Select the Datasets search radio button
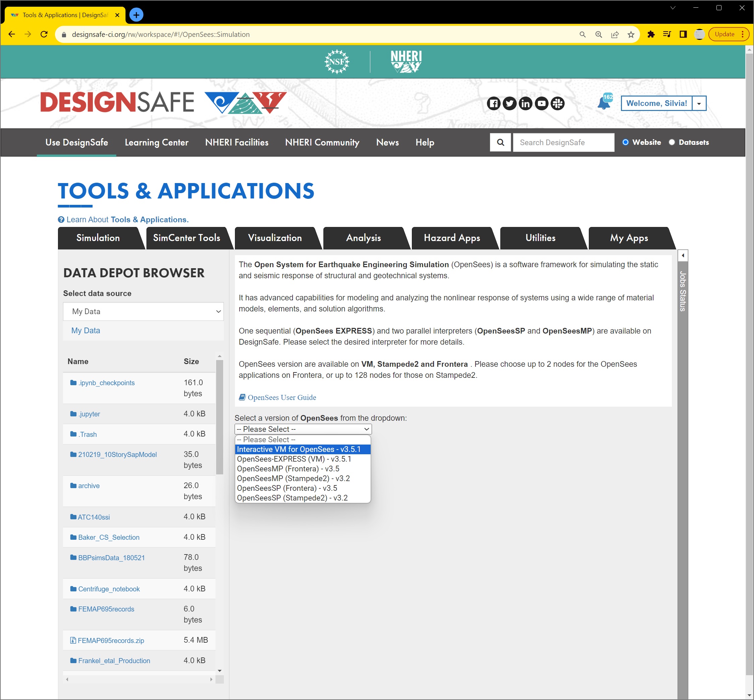The width and height of the screenshot is (754, 700). pyautogui.click(x=672, y=142)
